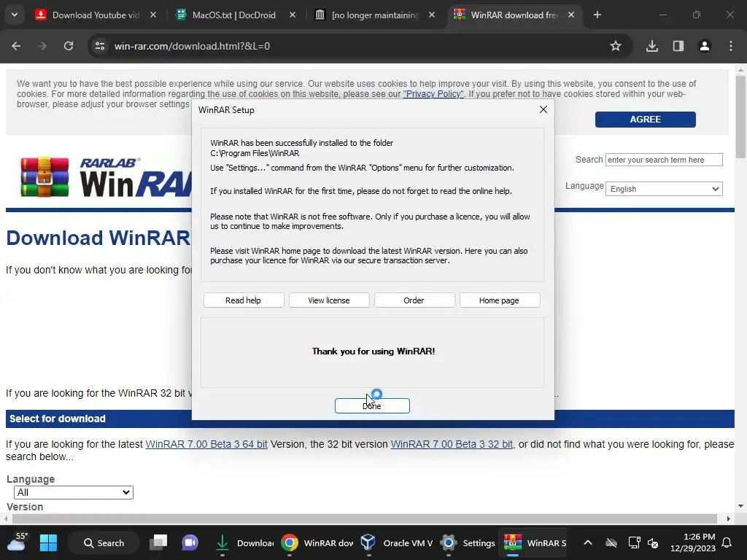Click the cloud sync tray icon
Image resolution: width=747 pixels, height=560 pixels.
point(611,542)
